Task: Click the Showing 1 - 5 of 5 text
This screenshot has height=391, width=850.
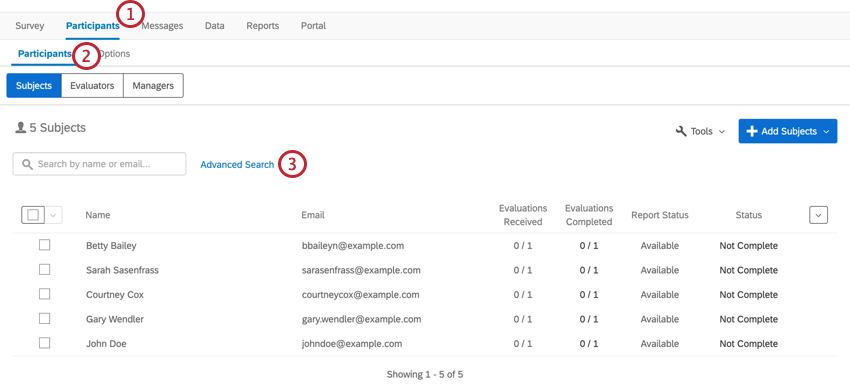Action: [425, 374]
